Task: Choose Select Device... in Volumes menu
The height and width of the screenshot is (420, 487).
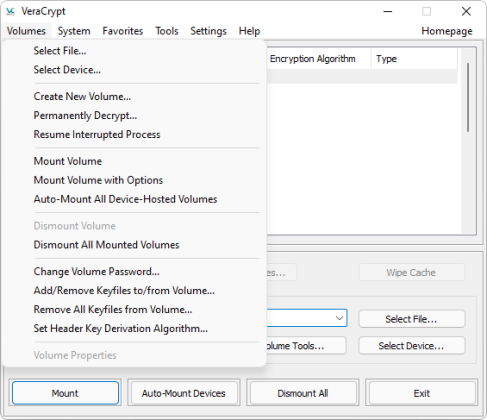Action: [x=133, y=70]
